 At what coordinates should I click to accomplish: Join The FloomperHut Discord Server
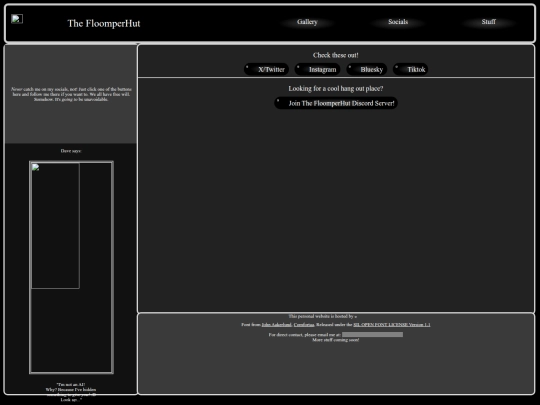336,103
